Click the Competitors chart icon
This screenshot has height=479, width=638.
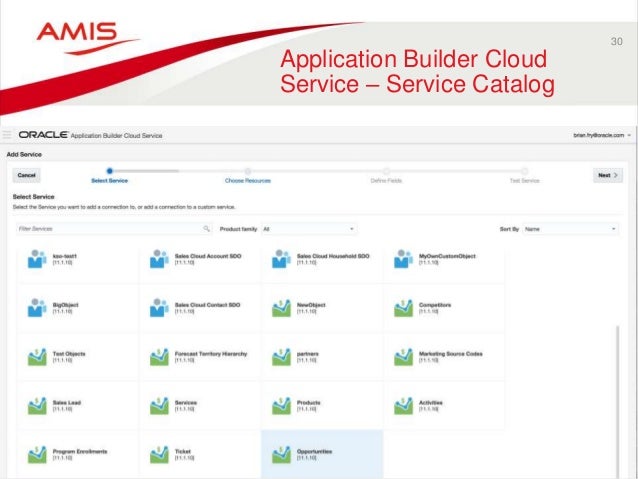[x=403, y=308]
